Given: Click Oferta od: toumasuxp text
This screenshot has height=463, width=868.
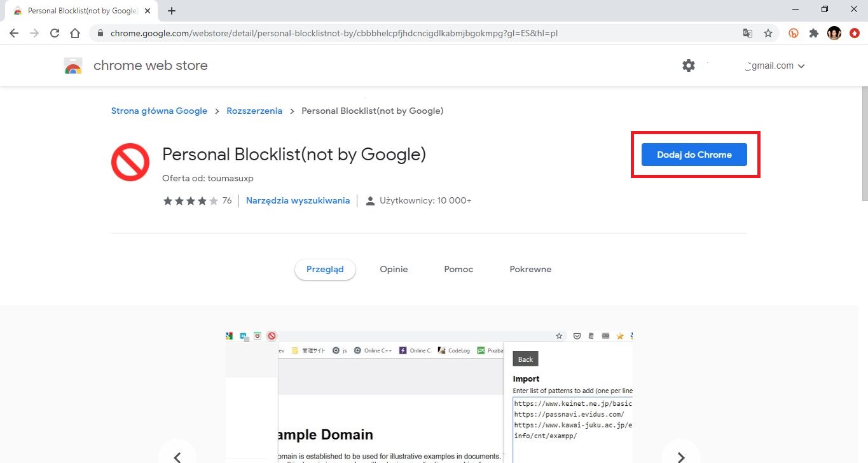Looking at the screenshot, I should coord(208,179).
